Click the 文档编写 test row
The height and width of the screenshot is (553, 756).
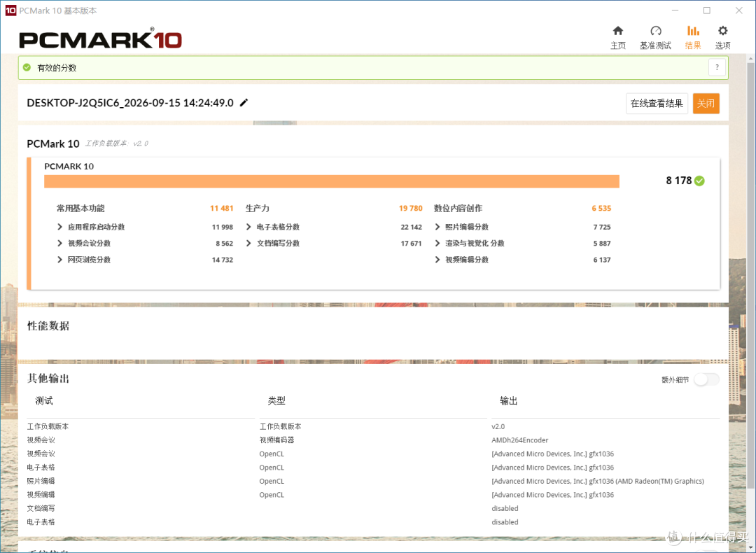[41, 508]
